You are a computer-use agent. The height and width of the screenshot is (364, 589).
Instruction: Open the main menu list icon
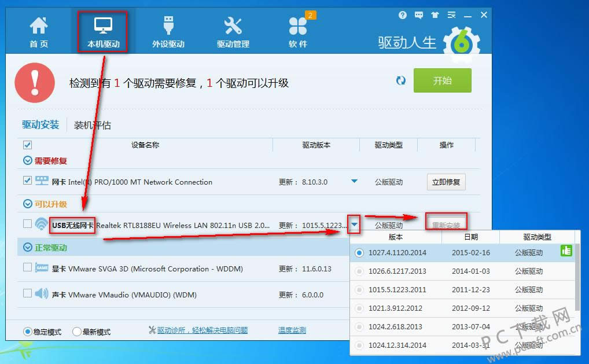point(451,15)
